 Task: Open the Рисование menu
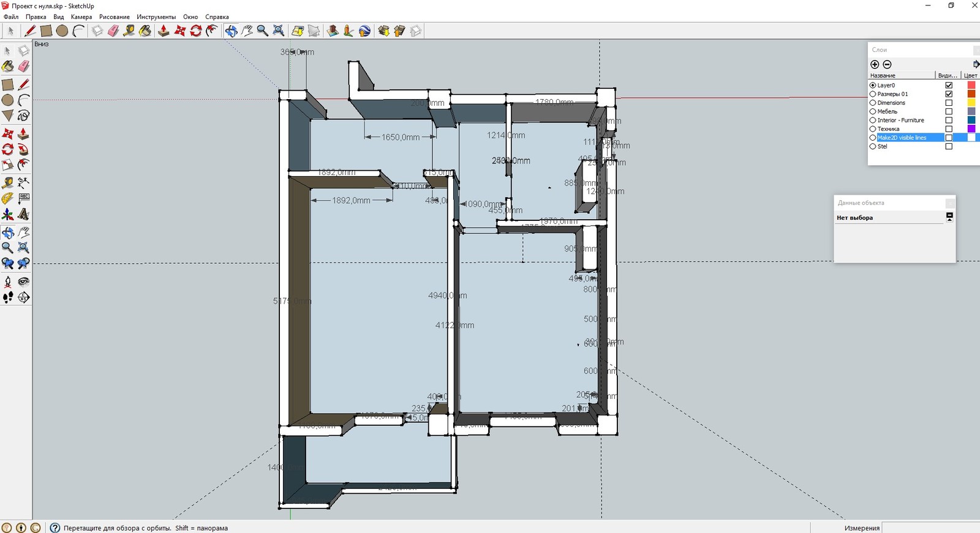point(115,17)
